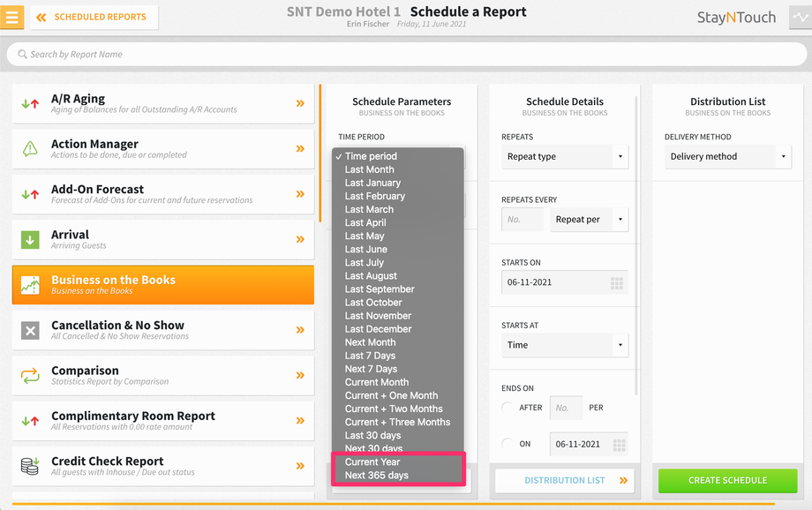Click the Comparison double chevron

(300, 375)
